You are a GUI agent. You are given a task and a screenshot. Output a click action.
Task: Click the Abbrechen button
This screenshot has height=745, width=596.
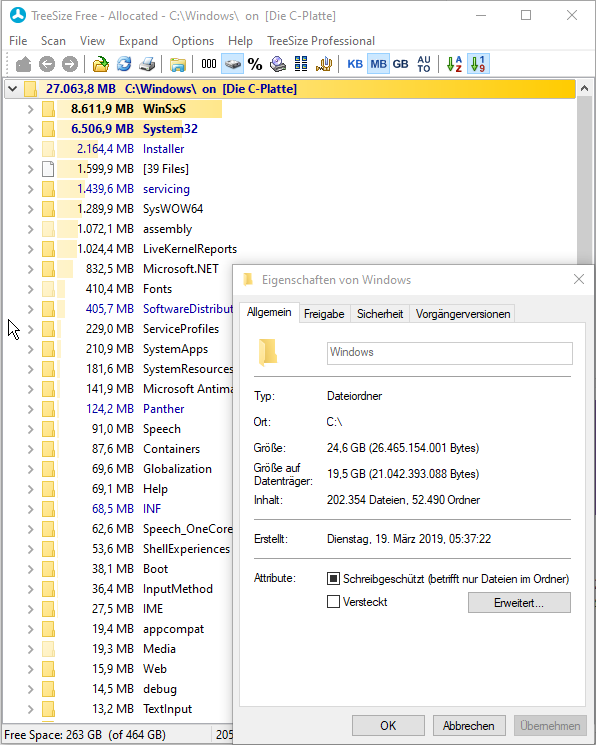click(469, 726)
